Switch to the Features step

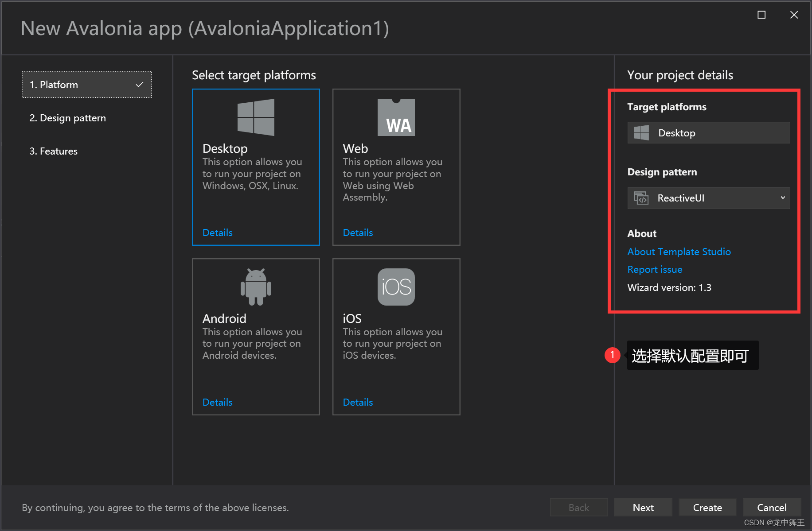click(x=53, y=151)
